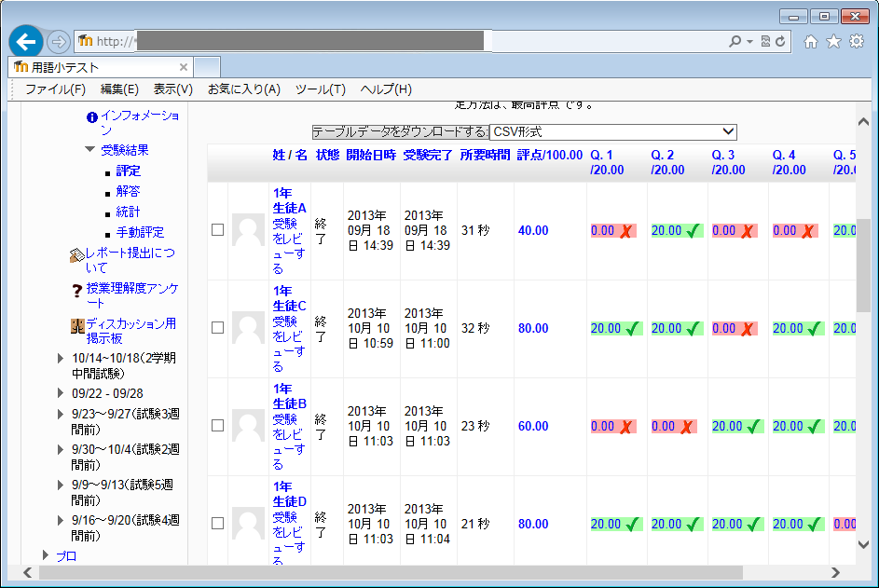Open the 編集(E) menu
Image resolution: width=879 pixels, height=588 pixels.
(119, 89)
